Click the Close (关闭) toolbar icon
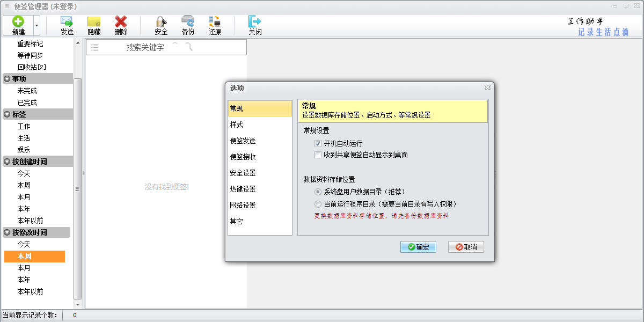The height and width of the screenshot is (322, 644). coord(254,22)
